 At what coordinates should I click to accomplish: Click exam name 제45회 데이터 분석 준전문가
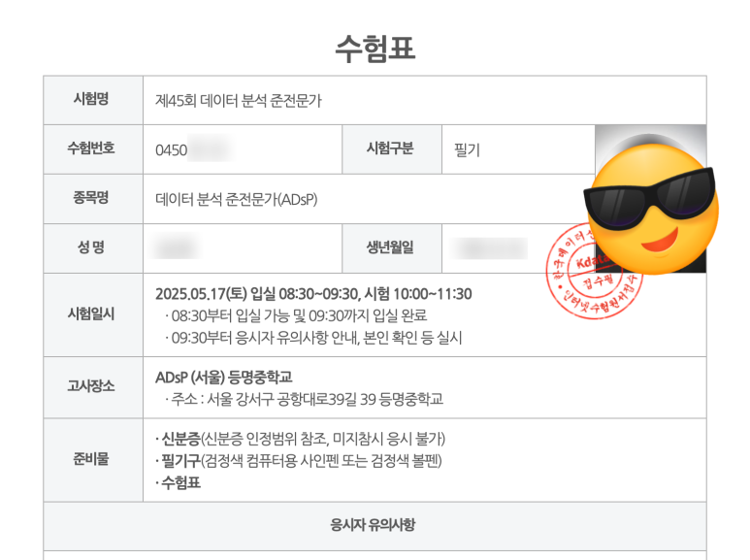click(239, 101)
